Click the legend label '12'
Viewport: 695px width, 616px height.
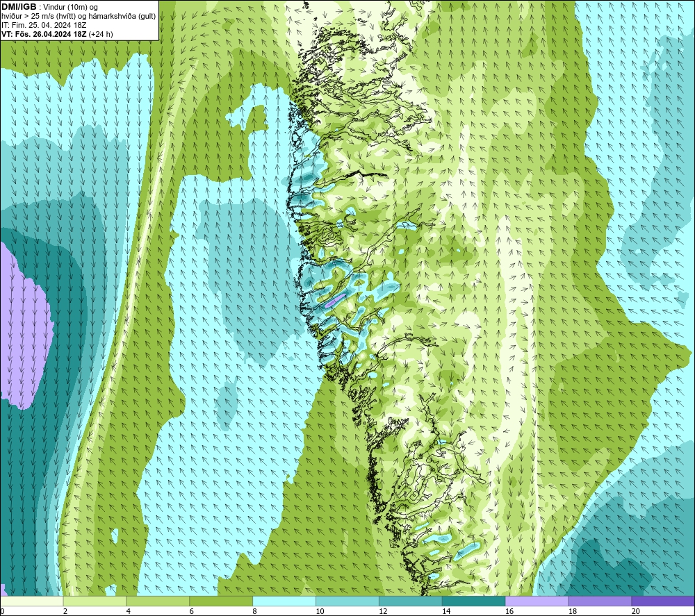(383, 612)
